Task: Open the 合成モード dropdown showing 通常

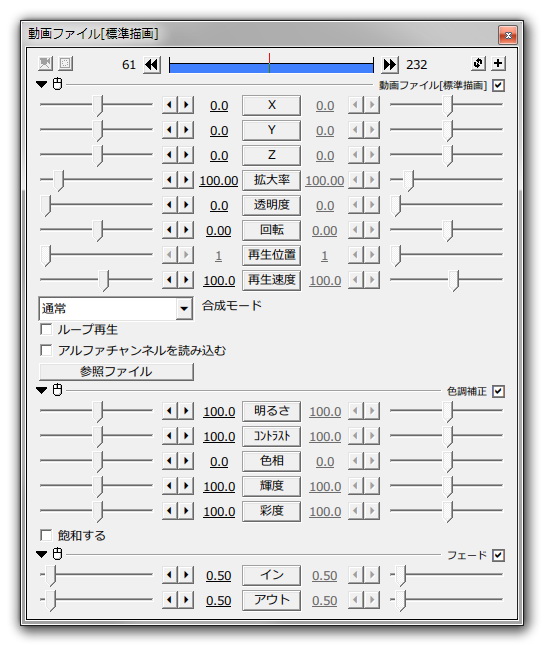Action: pyautogui.click(x=115, y=308)
